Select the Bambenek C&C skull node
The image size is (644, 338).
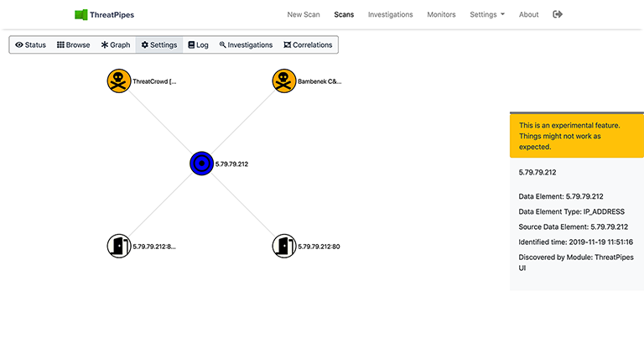[284, 81]
